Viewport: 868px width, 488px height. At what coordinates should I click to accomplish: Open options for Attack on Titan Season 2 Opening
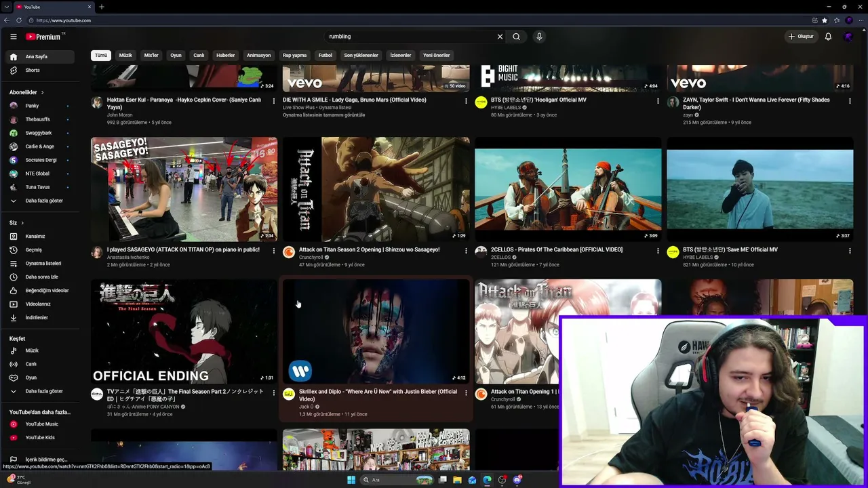(466, 251)
